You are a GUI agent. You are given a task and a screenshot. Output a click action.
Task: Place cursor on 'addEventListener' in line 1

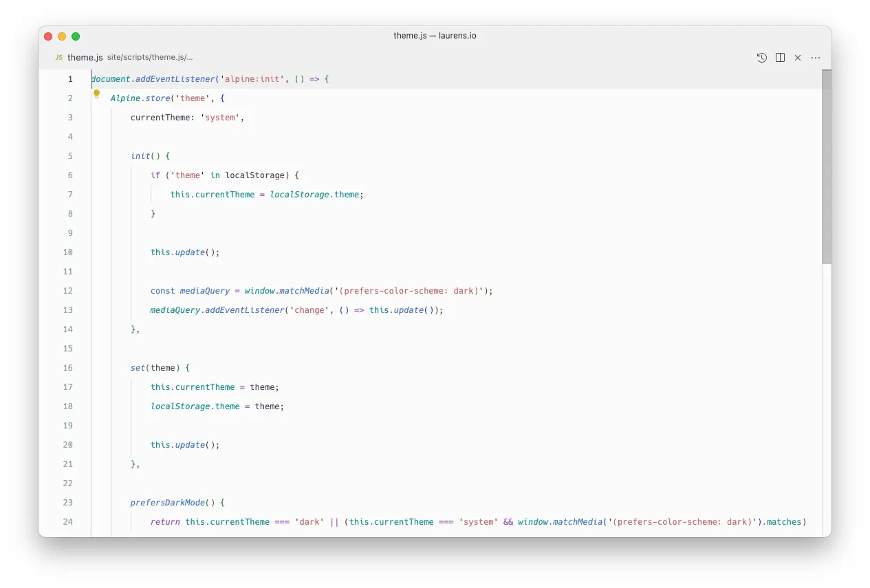tap(175, 79)
